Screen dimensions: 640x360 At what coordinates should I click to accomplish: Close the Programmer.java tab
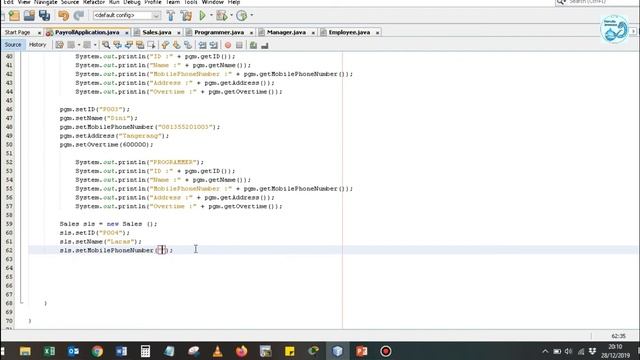pyautogui.click(x=251, y=33)
